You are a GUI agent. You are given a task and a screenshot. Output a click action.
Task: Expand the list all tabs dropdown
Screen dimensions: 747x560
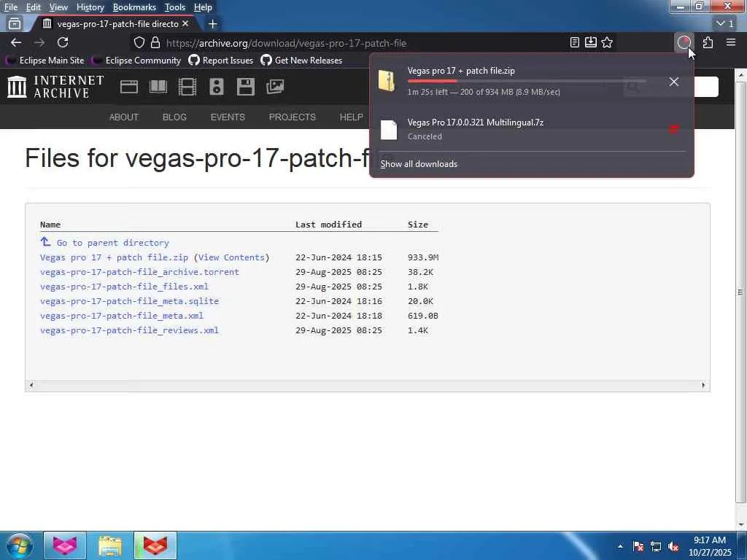[x=724, y=23]
